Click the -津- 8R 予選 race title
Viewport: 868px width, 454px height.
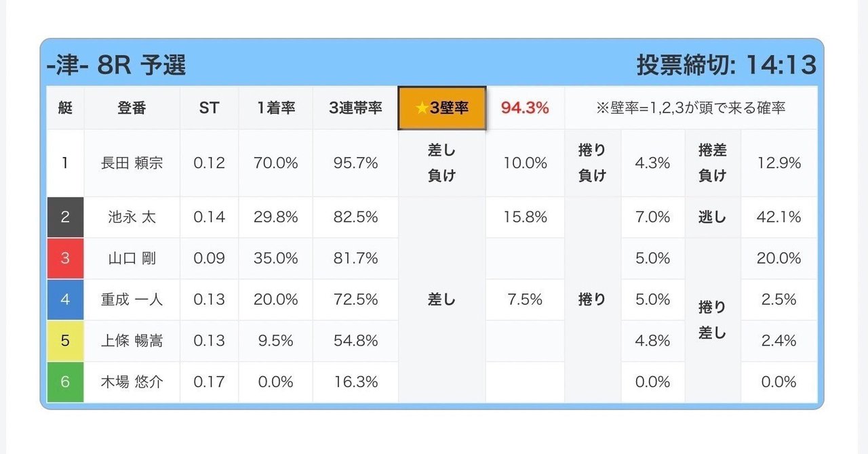pos(116,66)
